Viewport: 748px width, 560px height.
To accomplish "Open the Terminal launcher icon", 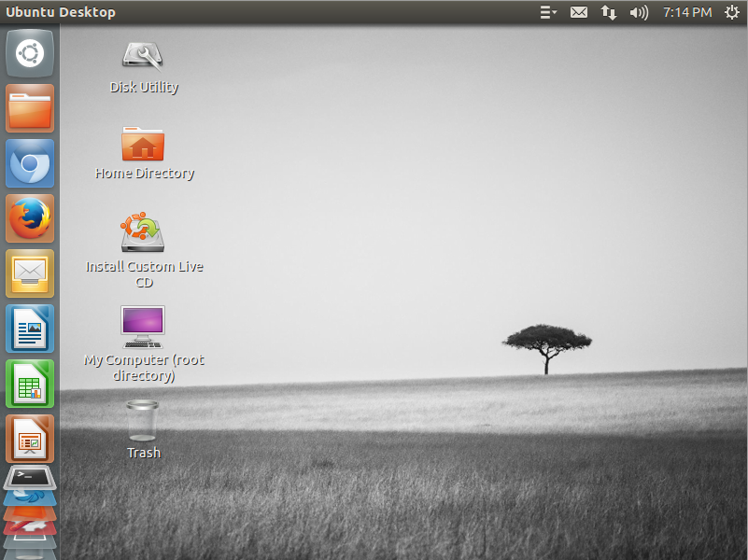I will (x=30, y=478).
